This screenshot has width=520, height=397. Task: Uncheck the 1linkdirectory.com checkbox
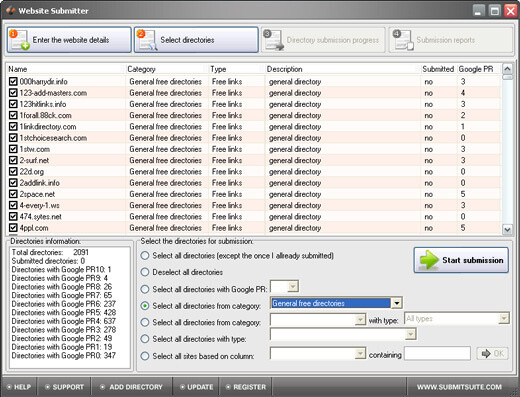pos(13,127)
